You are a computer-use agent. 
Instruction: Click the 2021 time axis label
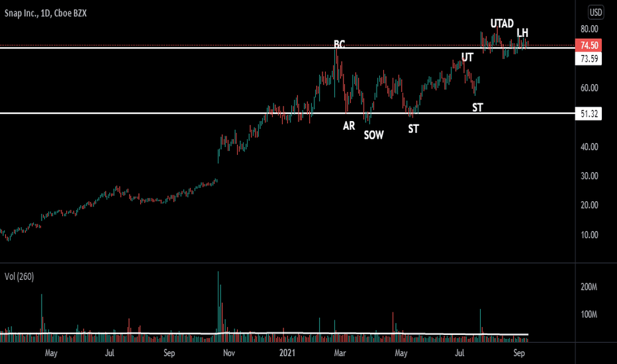[287, 353]
